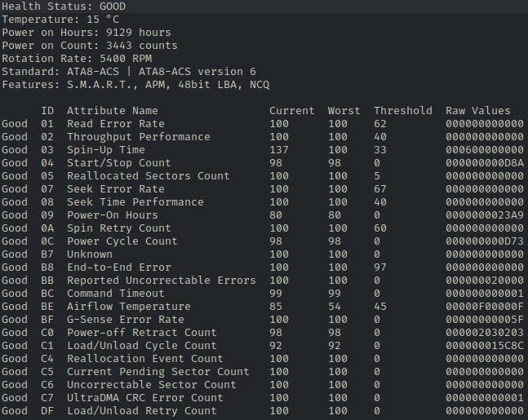Click the Current column header
528x420 pixels.
click(x=291, y=111)
